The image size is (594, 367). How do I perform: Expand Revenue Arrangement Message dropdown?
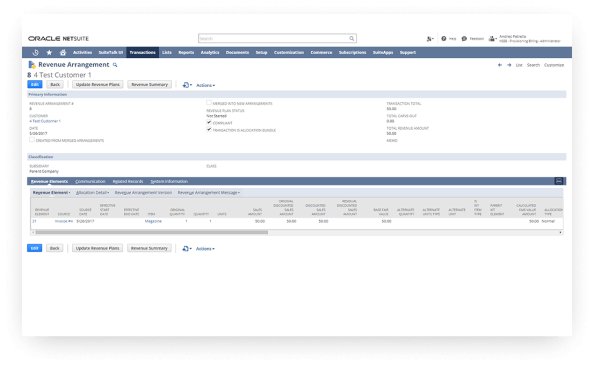[x=209, y=193]
